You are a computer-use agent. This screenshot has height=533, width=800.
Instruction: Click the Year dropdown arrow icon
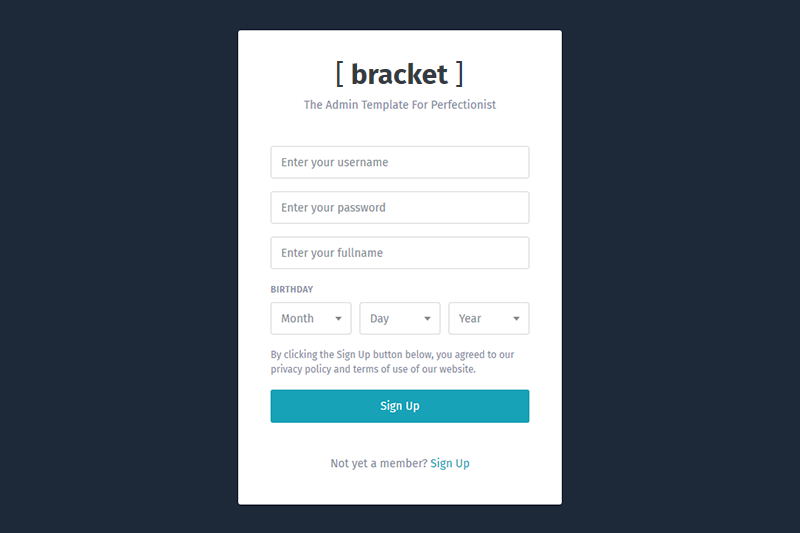click(x=516, y=319)
